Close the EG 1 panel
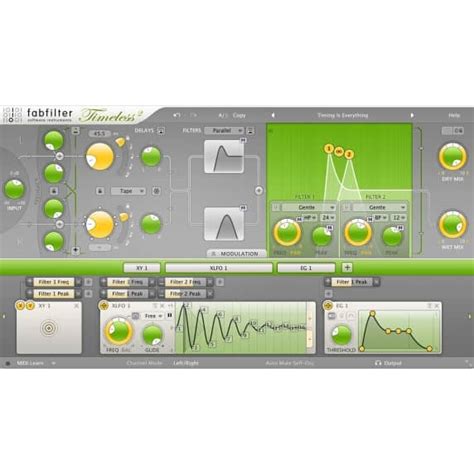The image size is (474, 474). click(437, 306)
